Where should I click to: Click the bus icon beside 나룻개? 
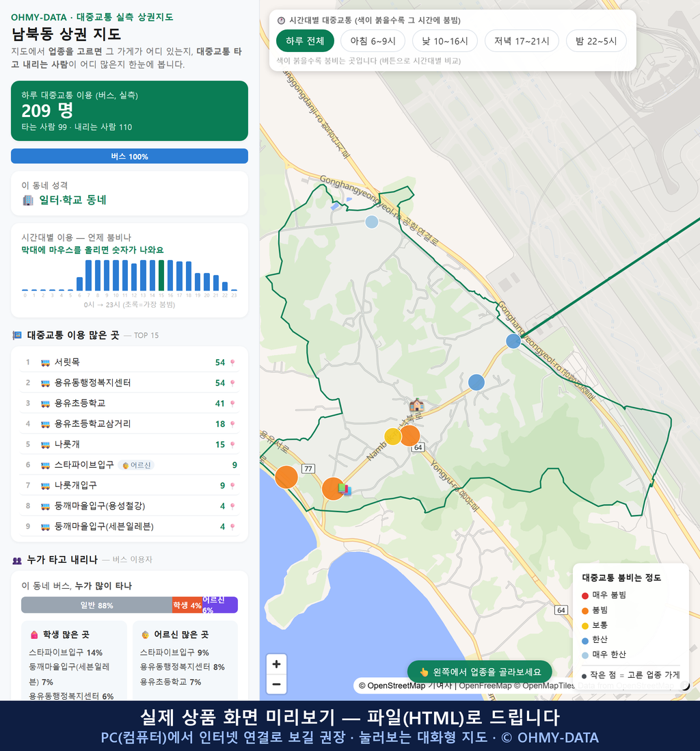46,445
